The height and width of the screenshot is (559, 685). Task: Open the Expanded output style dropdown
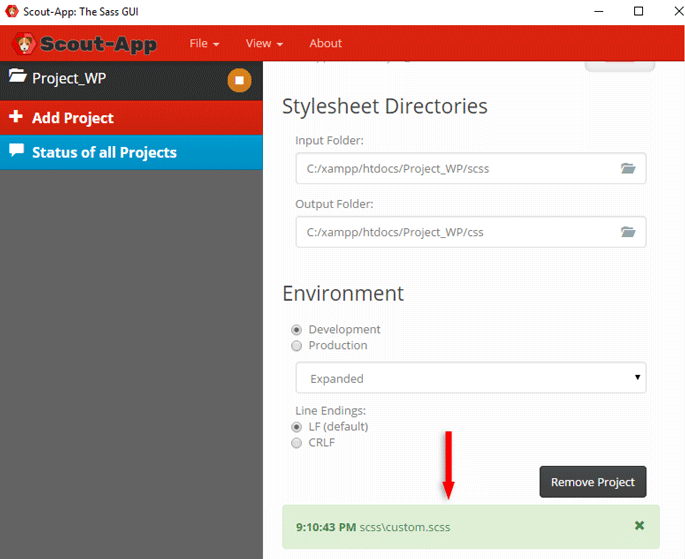pyautogui.click(x=471, y=378)
